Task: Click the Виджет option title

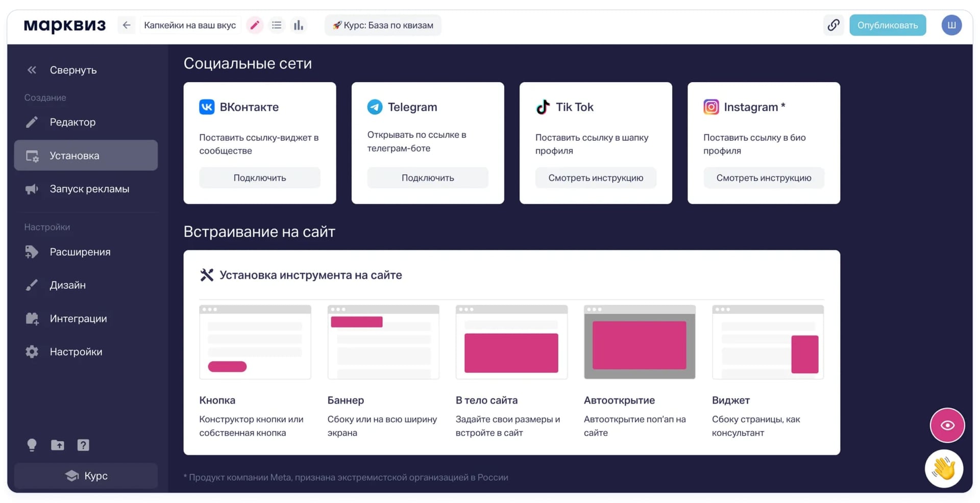Action: tap(731, 400)
